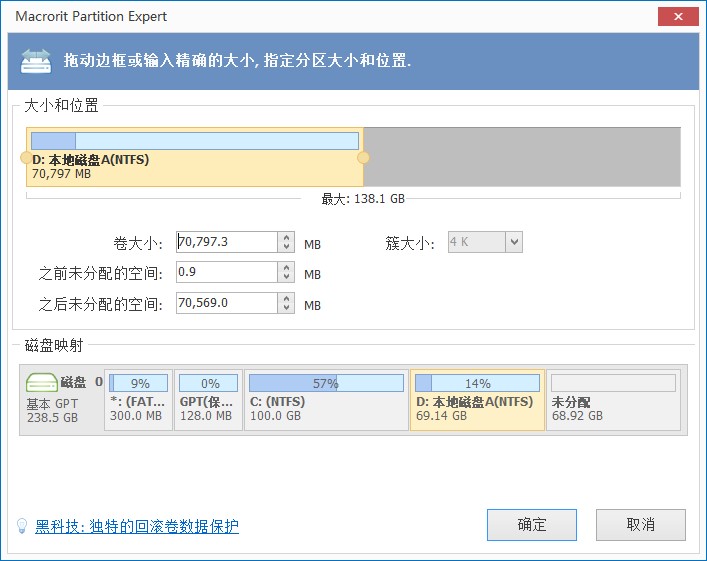Decrease 卷大小 with the down arrow
707x561 pixels.
coord(287,247)
